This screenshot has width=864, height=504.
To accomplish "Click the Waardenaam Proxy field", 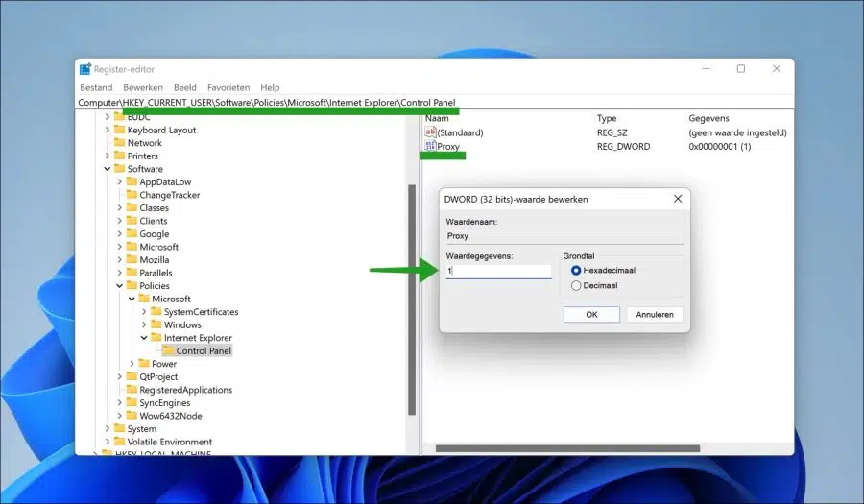I will pos(564,236).
